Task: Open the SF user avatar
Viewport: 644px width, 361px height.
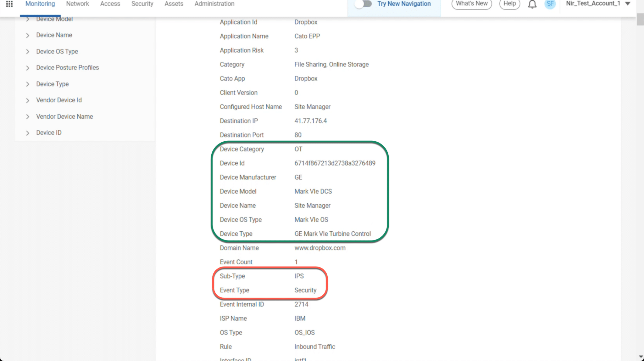Action: coord(550,4)
